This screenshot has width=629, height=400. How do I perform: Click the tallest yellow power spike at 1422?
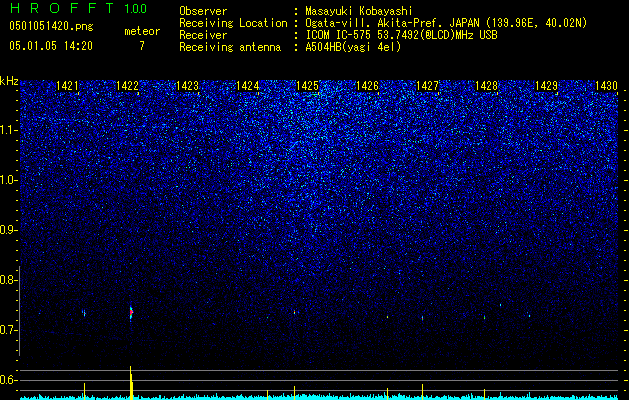(x=131, y=383)
